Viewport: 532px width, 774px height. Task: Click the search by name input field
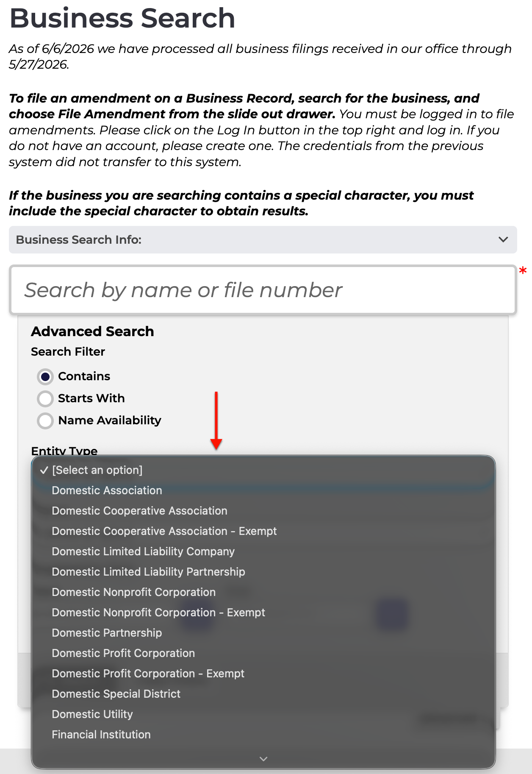click(x=263, y=290)
